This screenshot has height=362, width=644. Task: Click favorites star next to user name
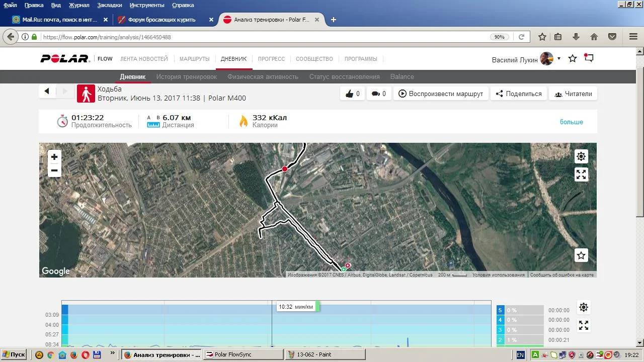[573, 59]
